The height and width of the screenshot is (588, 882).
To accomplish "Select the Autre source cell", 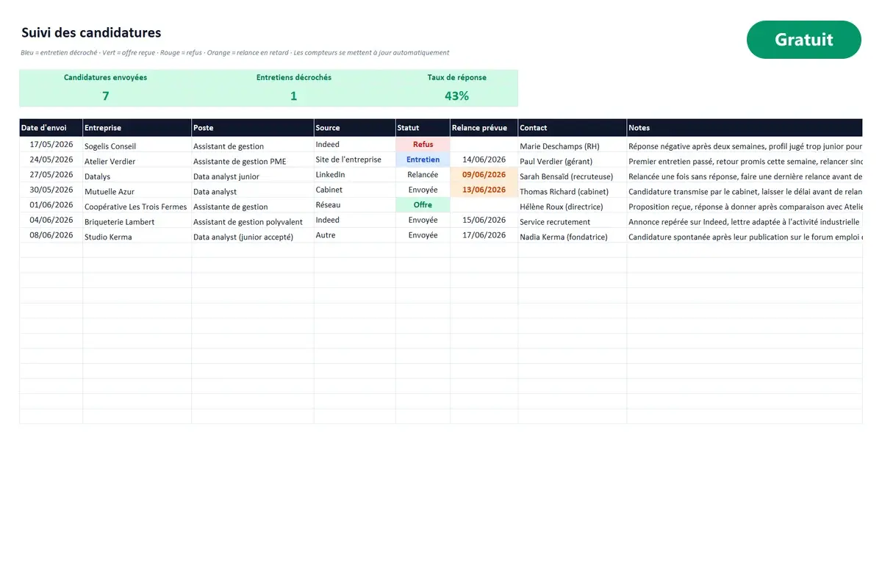I will pyautogui.click(x=355, y=235).
